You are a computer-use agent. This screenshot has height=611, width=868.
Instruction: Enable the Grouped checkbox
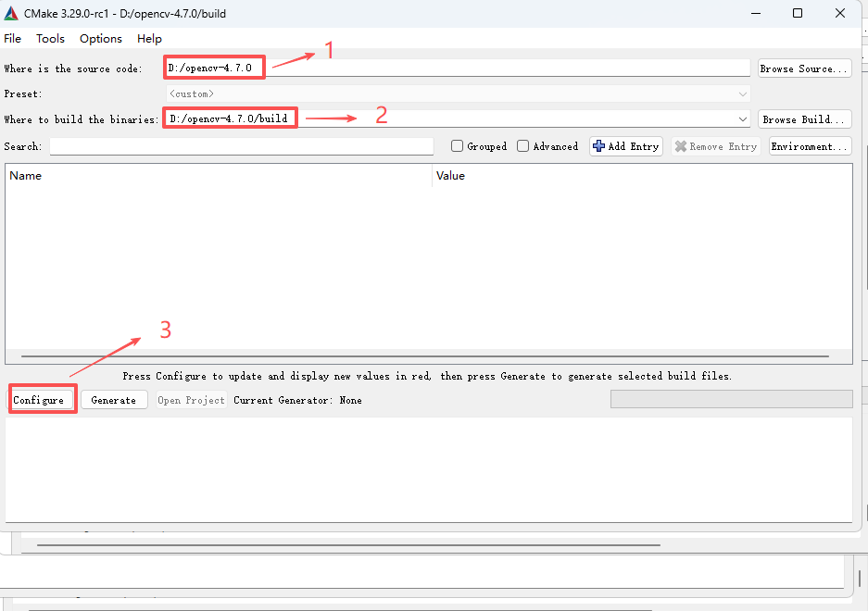(457, 146)
